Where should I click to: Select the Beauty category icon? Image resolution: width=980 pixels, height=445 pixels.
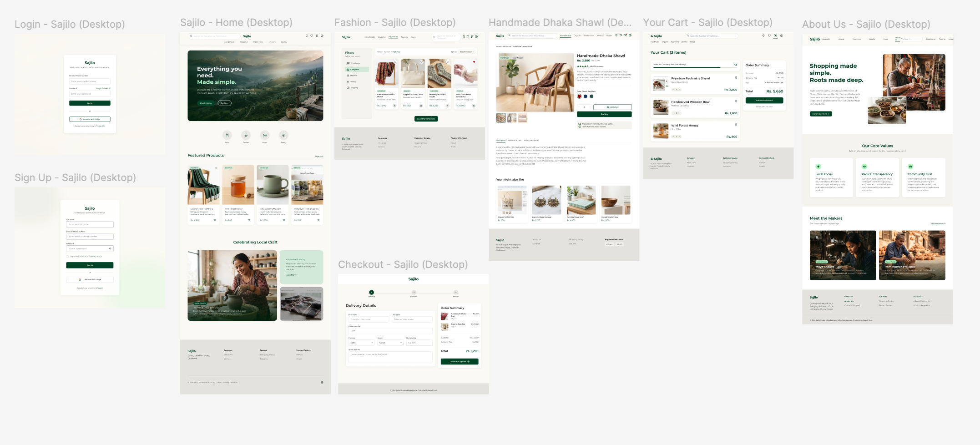pos(283,135)
